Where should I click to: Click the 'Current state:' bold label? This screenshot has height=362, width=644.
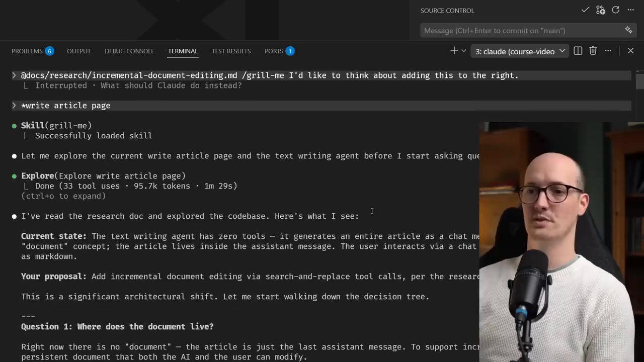point(54,236)
